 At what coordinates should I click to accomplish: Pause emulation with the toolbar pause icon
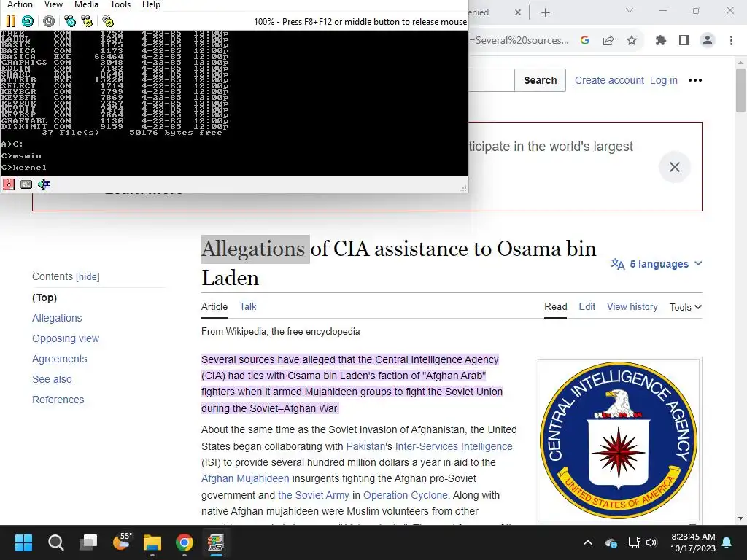(x=10, y=21)
